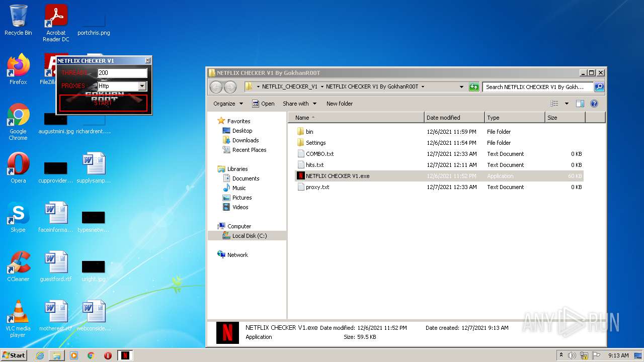The image size is (644, 362).
Task: Select COMBO.txt file
Action: pos(440,154)
